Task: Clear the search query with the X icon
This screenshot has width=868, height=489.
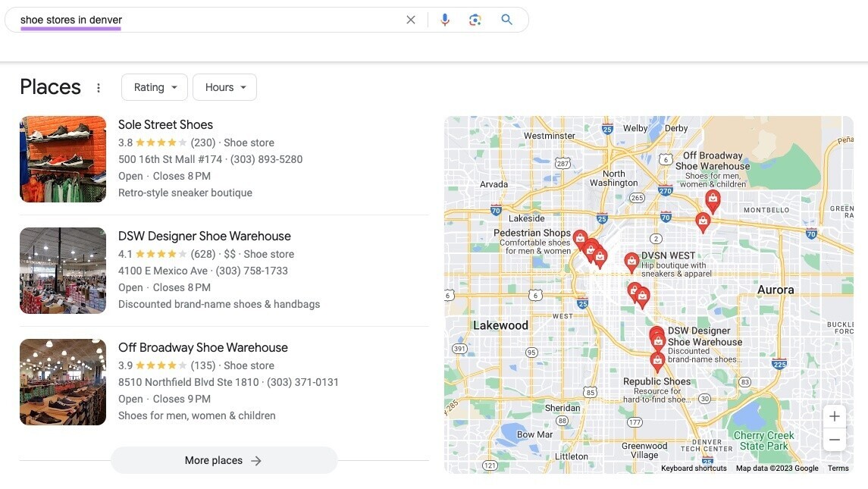Action: (x=410, y=20)
